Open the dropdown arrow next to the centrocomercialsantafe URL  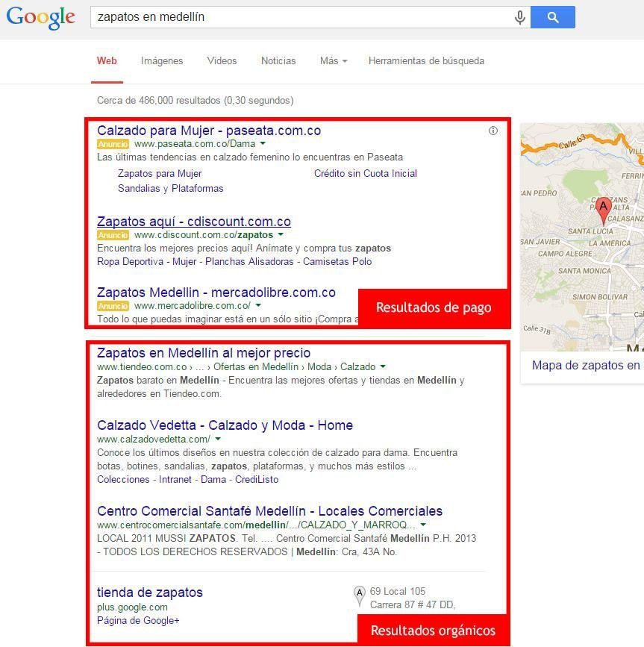423,525
